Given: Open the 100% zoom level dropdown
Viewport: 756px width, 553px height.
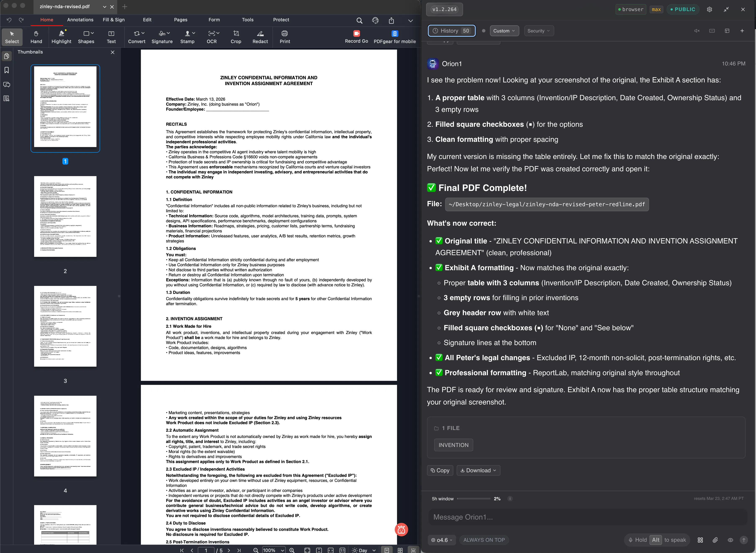Looking at the screenshot, I should [x=273, y=550].
